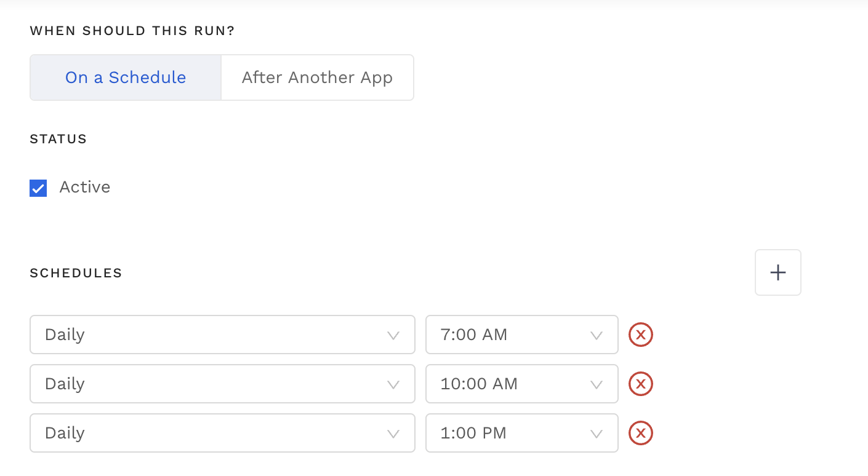Click the chevron in the first Daily box
Screen dimensions: 868x476
(393, 335)
